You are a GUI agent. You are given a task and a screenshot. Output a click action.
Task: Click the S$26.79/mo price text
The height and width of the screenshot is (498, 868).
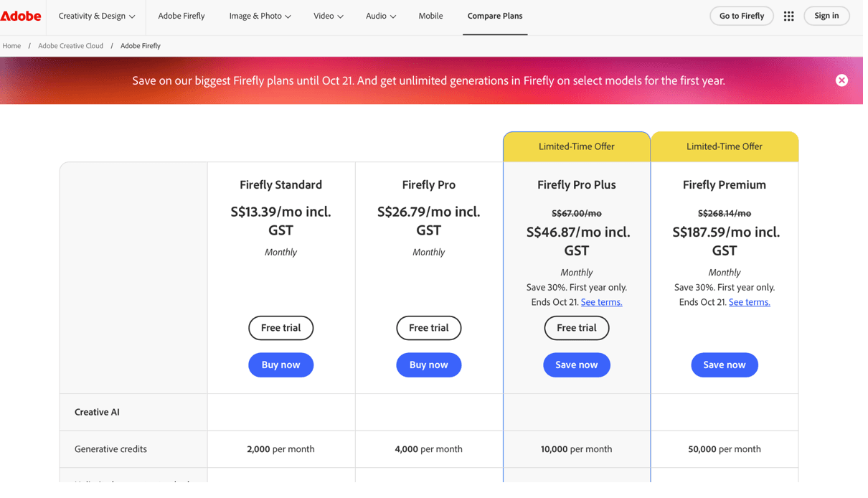tap(428, 221)
